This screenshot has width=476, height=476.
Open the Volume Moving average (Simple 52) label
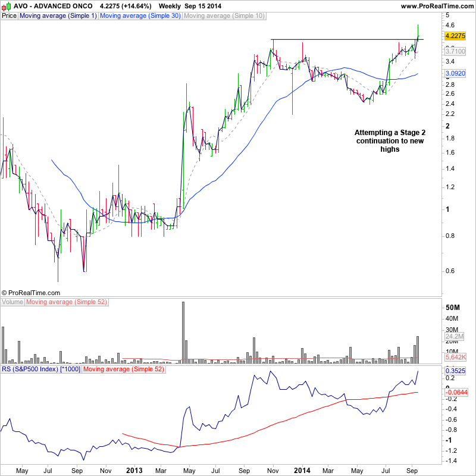click(x=67, y=302)
